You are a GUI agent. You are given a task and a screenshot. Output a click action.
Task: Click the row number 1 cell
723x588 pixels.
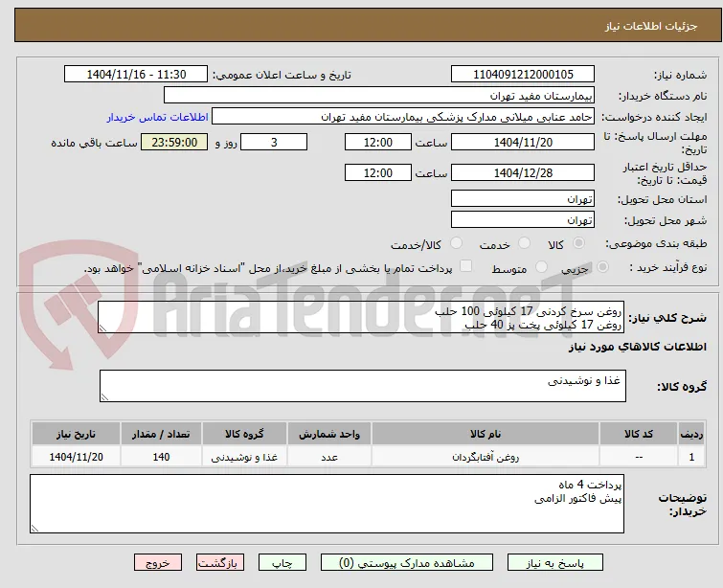[x=691, y=457]
